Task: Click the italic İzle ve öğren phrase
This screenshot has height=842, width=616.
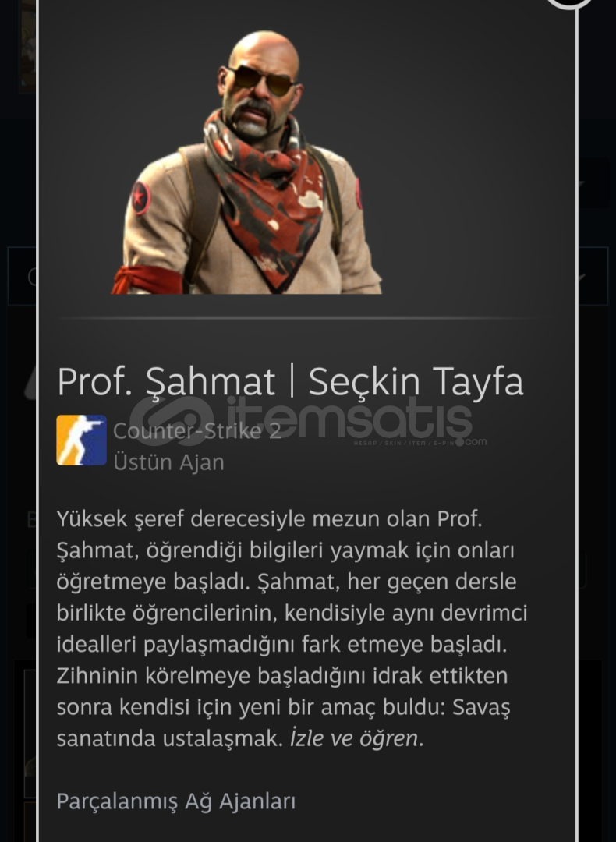Action: pos(356,738)
